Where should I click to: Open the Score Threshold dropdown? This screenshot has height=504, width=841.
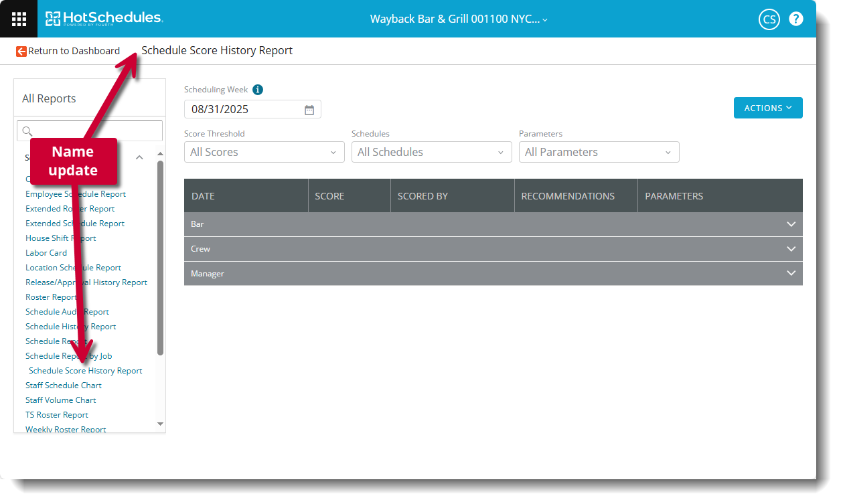(264, 153)
